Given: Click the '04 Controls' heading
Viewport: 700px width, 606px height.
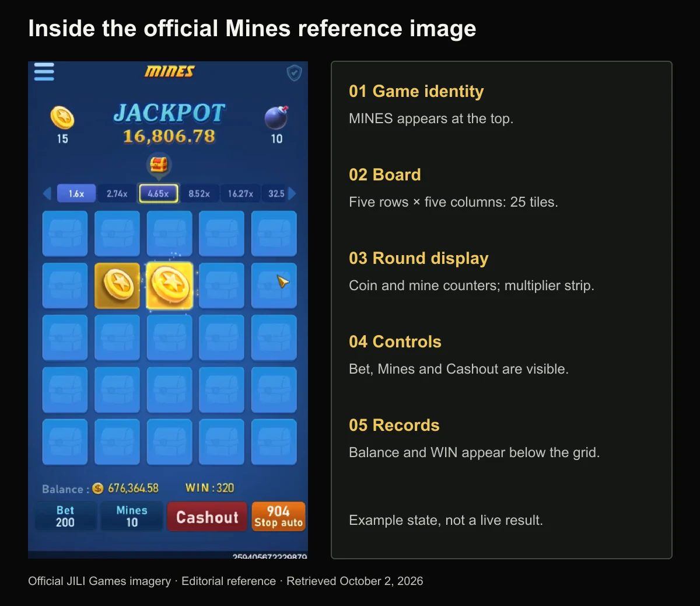Looking at the screenshot, I should [395, 342].
